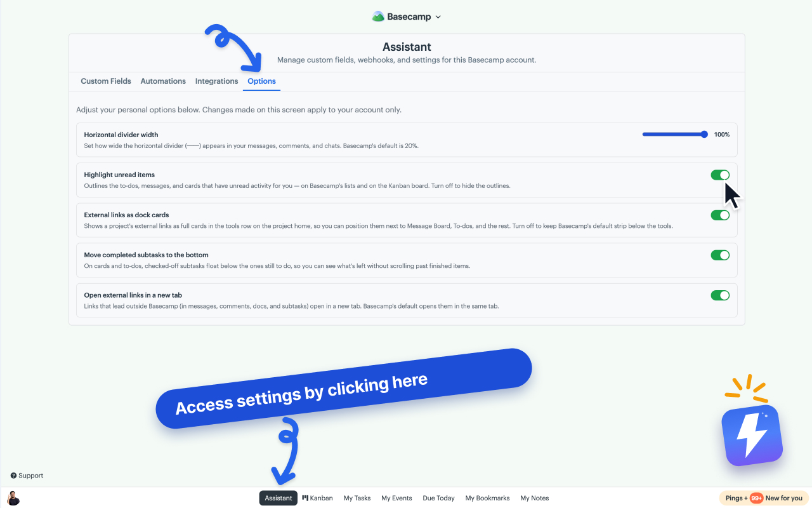The width and height of the screenshot is (812, 508).
Task: Open My Events in the bottom bar
Action: point(396,498)
